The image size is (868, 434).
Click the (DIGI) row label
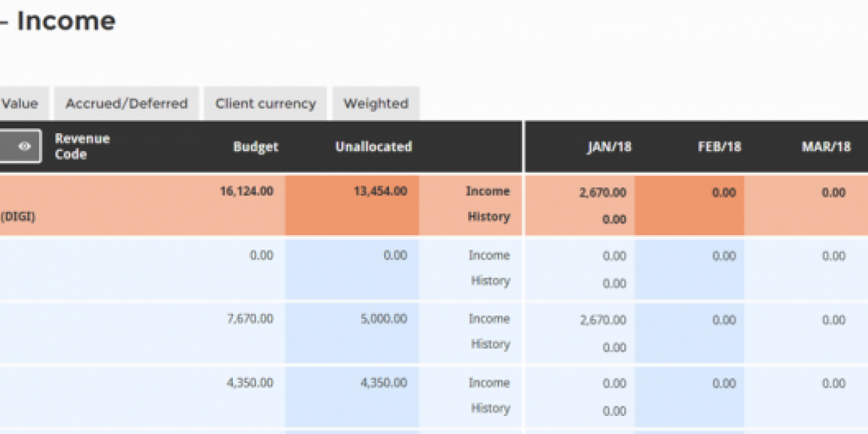click(18, 216)
